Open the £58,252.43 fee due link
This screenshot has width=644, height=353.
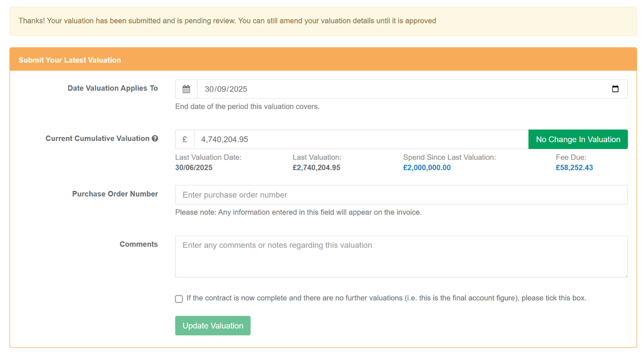click(x=574, y=168)
